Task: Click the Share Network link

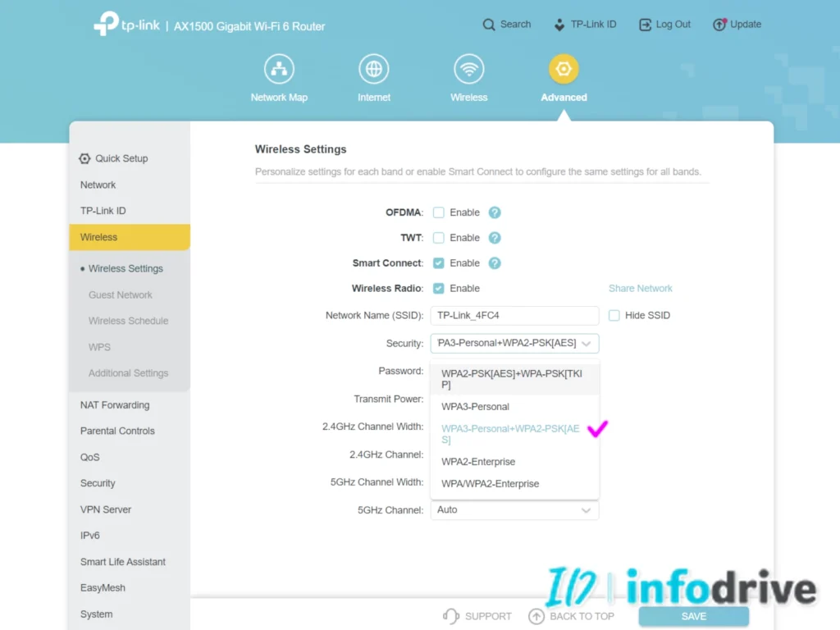Action: tap(640, 288)
